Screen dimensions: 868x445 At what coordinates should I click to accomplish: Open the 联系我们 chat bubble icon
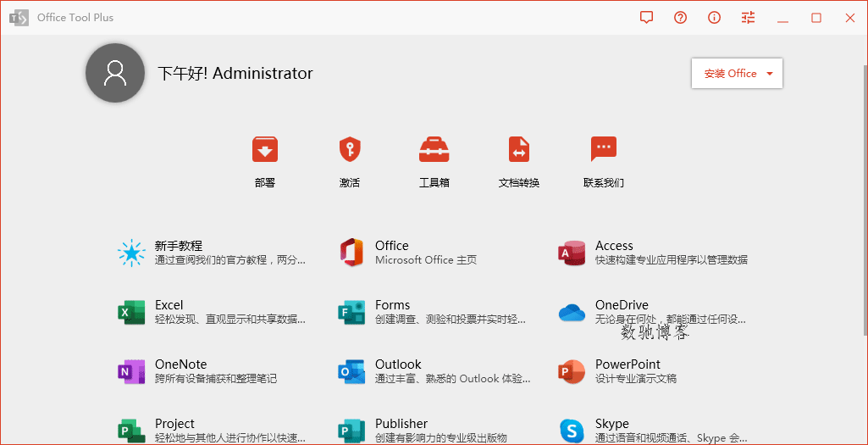(x=604, y=149)
